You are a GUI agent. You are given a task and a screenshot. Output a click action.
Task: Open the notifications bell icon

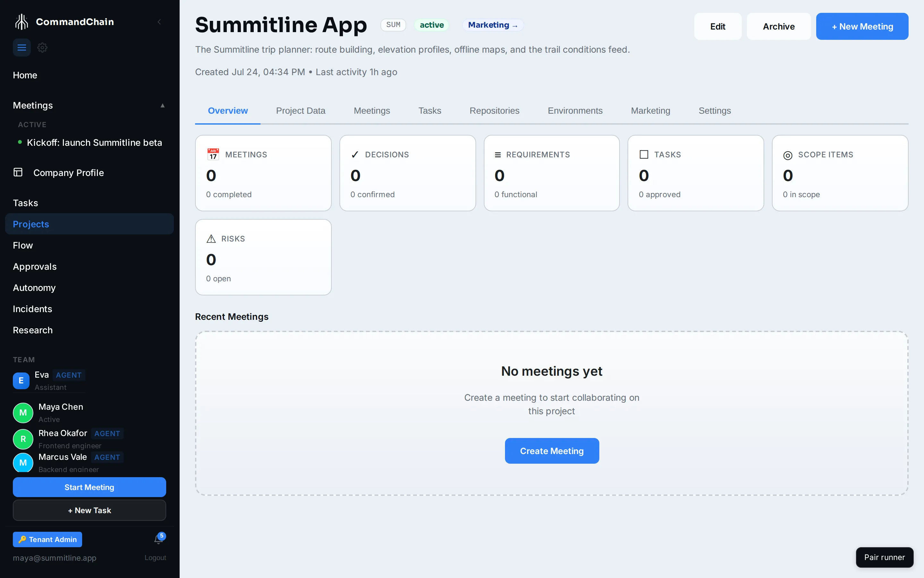(159, 539)
